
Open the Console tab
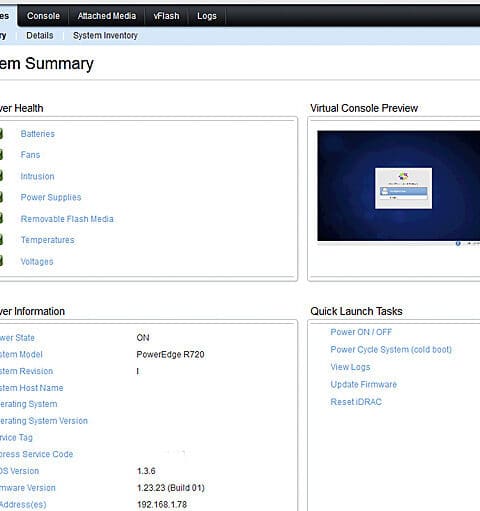(43, 16)
